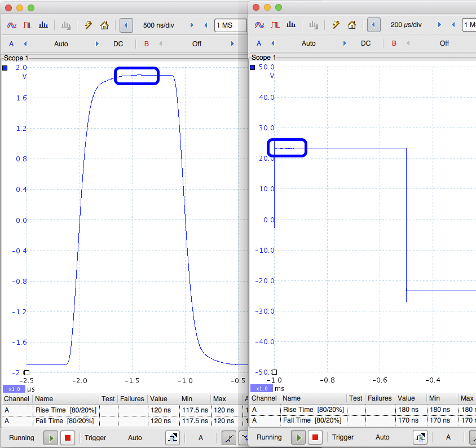Select spectrum bars icon in left window
The height and width of the screenshot is (448, 476).
coord(43,25)
